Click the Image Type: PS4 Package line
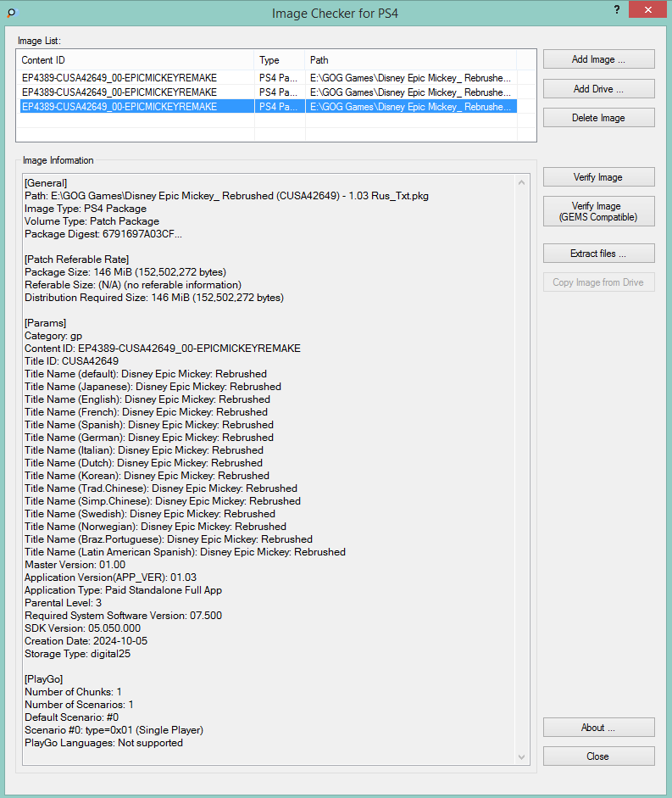This screenshot has width=672, height=798. coord(86,209)
